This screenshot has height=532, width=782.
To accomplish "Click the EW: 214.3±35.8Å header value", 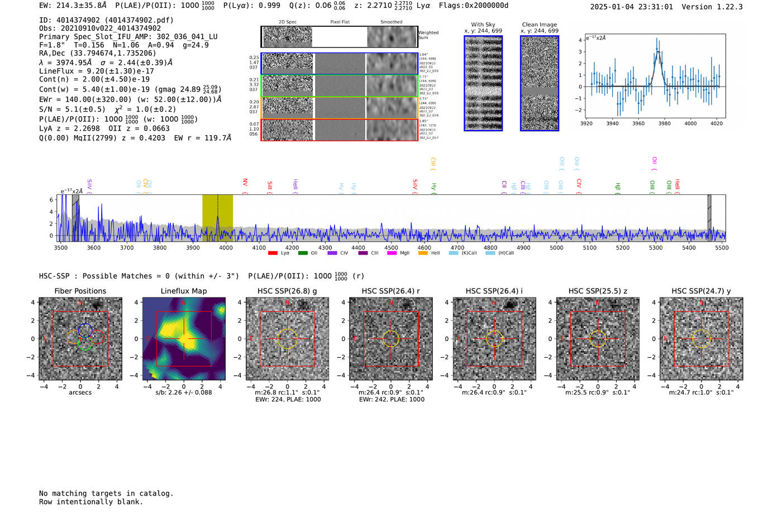I will click(x=73, y=5).
